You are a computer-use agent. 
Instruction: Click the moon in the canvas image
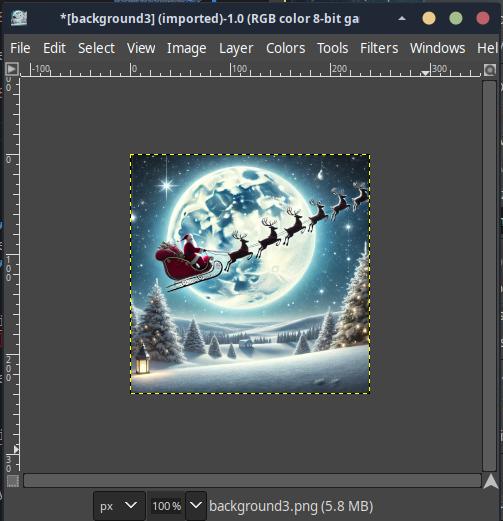242,236
